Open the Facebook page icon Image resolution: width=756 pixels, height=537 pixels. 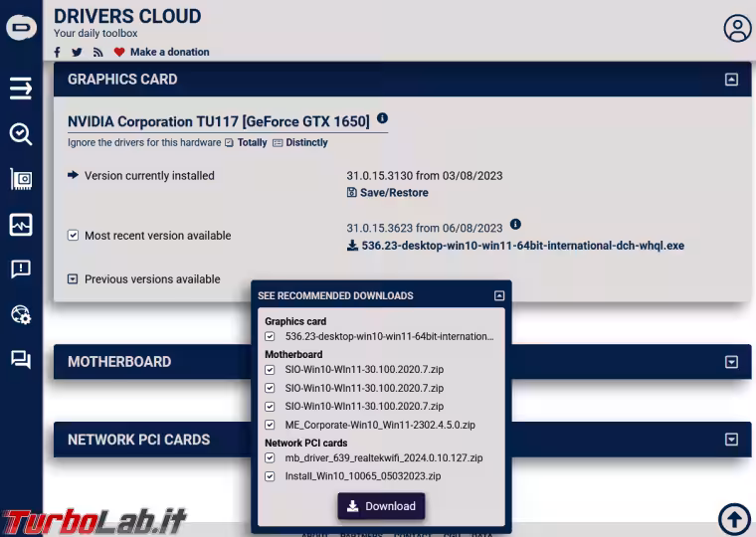tap(58, 52)
